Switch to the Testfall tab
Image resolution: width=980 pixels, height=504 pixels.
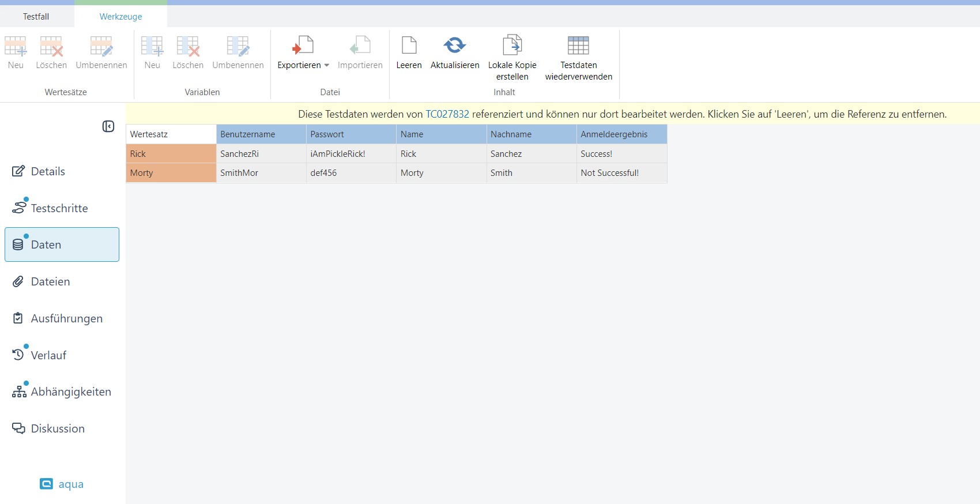point(36,17)
